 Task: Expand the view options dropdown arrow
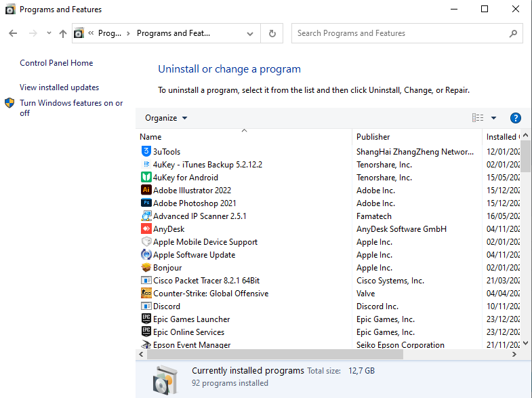click(493, 118)
